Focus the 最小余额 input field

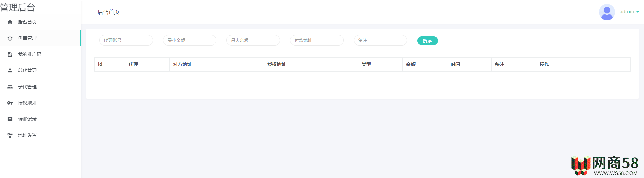(190, 40)
